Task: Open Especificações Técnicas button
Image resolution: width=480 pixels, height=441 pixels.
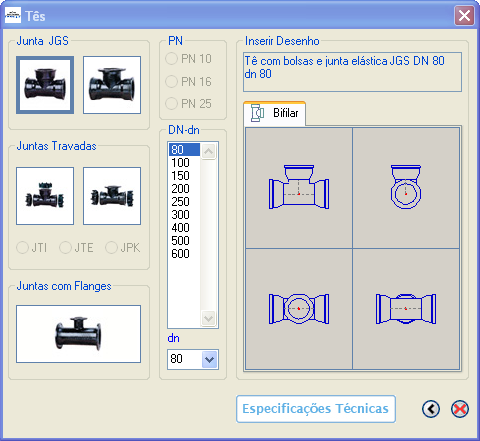Action: (x=316, y=409)
